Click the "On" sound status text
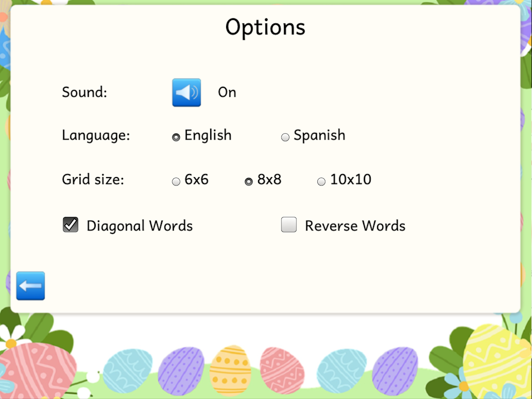The height and width of the screenshot is (399, 532). click(227, 92)
